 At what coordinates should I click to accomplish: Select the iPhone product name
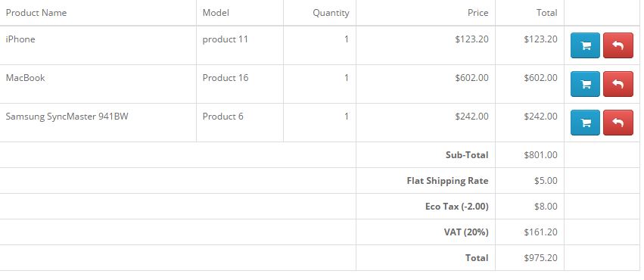coord(20,39)
